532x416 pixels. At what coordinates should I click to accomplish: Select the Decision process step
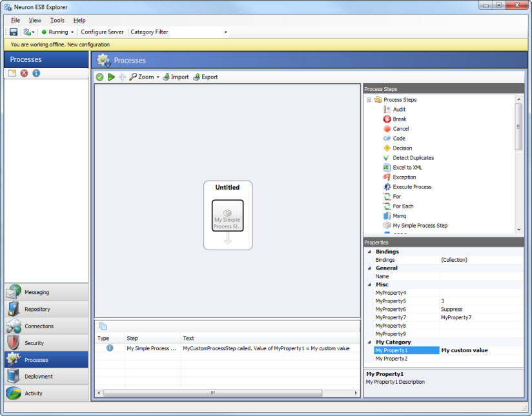coord(402,148)
